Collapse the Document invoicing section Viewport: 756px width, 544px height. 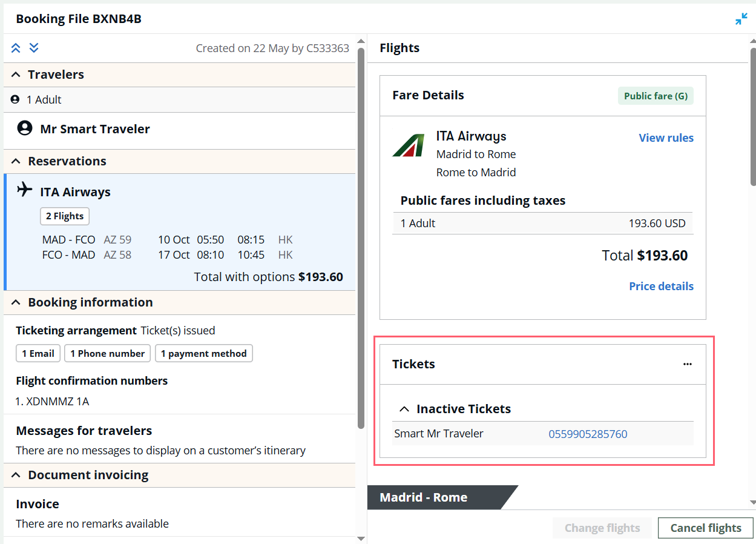16,475
